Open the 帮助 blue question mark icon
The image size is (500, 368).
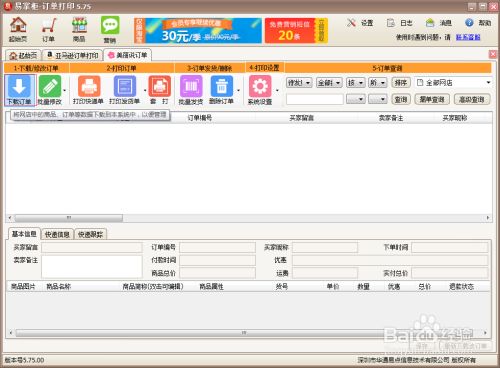(x=478, y=23)
